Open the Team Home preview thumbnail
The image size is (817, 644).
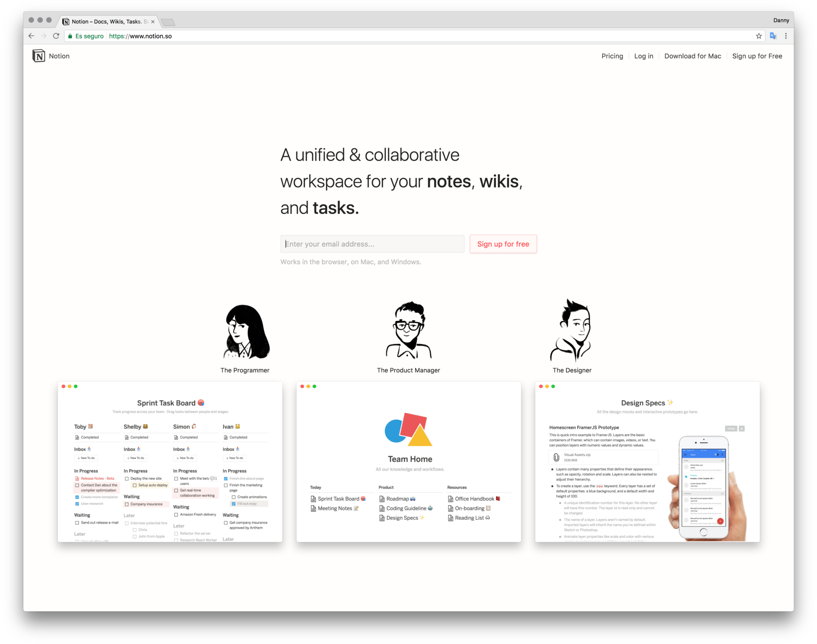408,462
